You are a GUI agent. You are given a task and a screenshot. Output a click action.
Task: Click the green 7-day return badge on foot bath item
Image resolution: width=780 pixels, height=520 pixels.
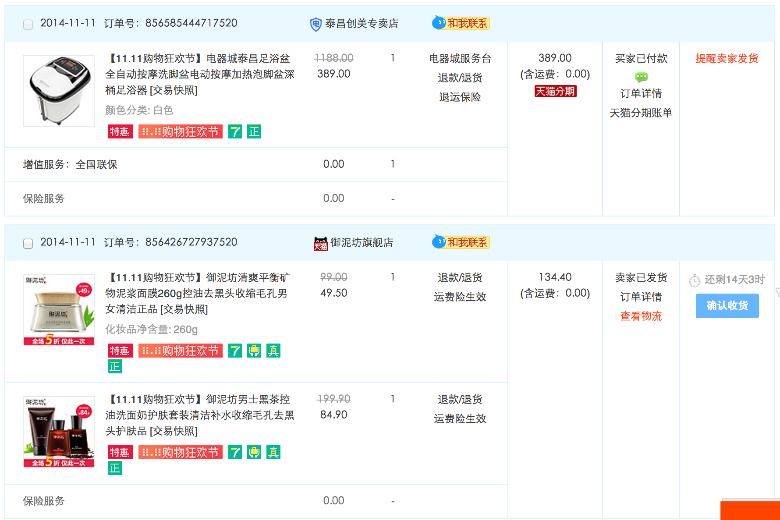(235, 131)
